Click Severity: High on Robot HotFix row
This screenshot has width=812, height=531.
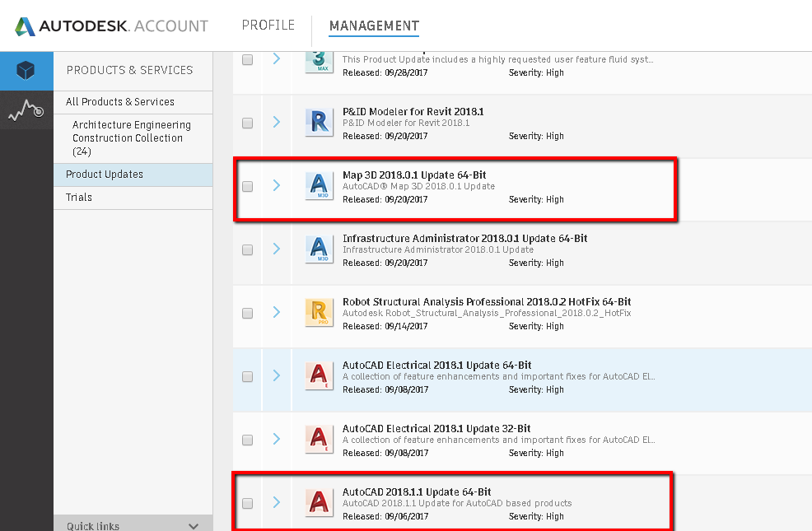pyautogui.click(x=536, y=327)
